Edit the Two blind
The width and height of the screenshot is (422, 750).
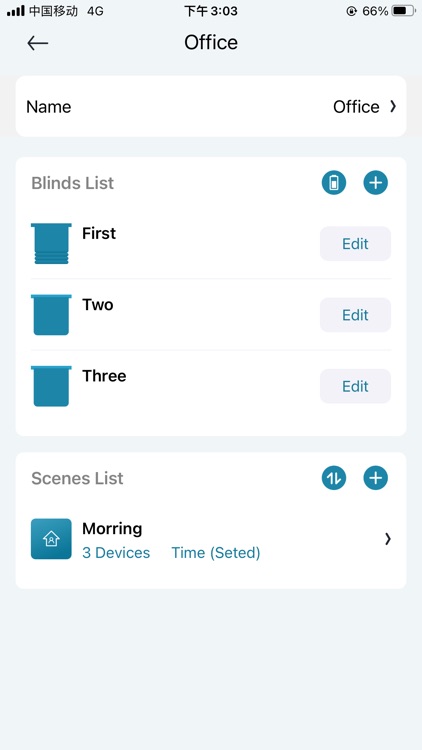pos(355,315)
